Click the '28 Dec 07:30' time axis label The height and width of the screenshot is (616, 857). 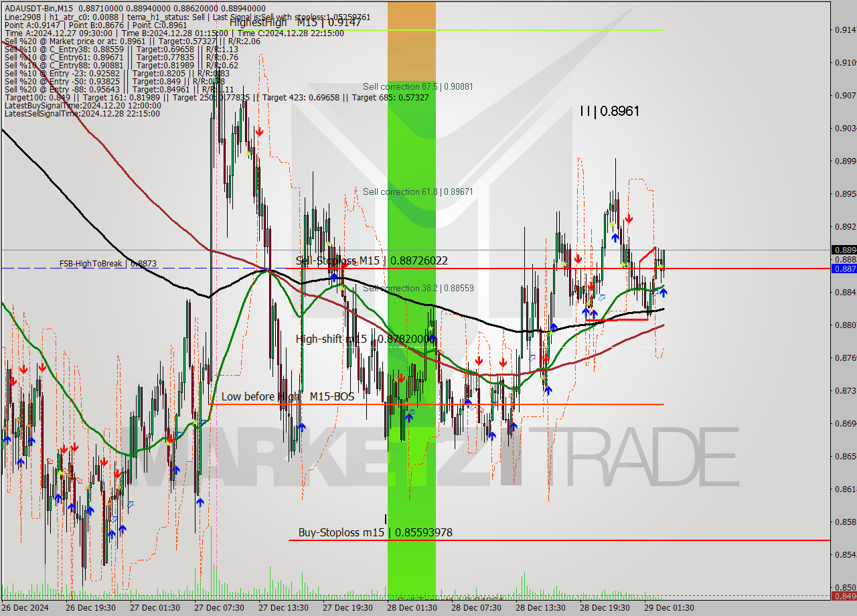tap(476, 608)
